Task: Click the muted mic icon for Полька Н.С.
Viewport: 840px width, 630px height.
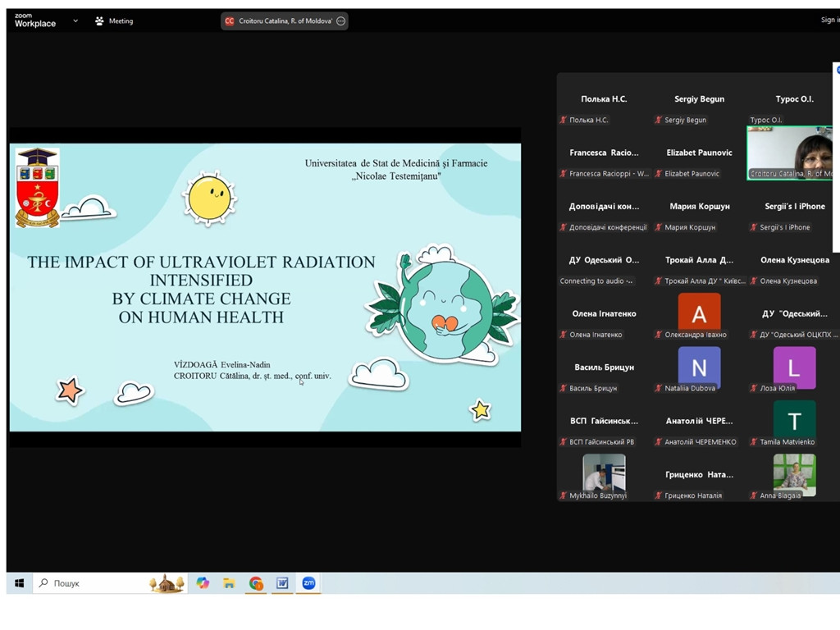Action: tap(563, 120)
